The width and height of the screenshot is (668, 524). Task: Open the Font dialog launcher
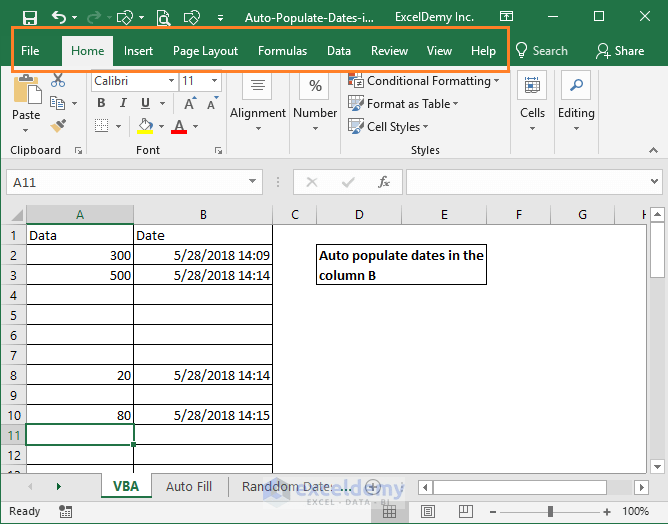[x=218, y=150]
